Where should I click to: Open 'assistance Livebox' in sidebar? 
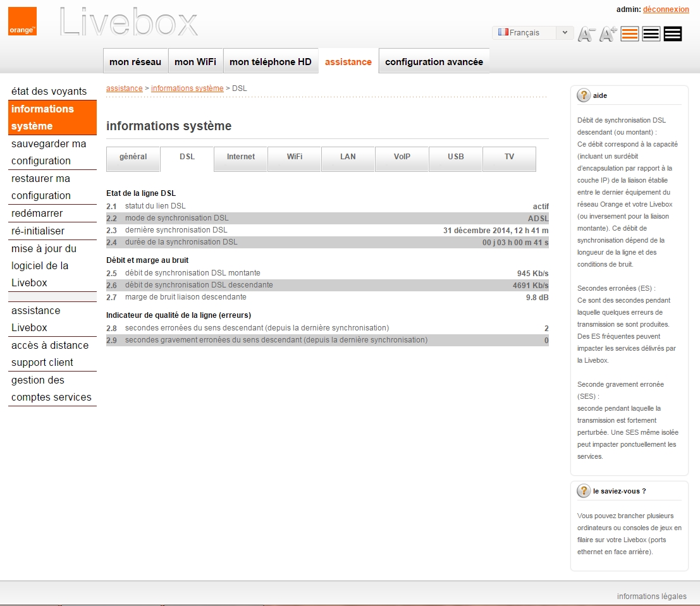pyautogui.click(x=52, y=319)
